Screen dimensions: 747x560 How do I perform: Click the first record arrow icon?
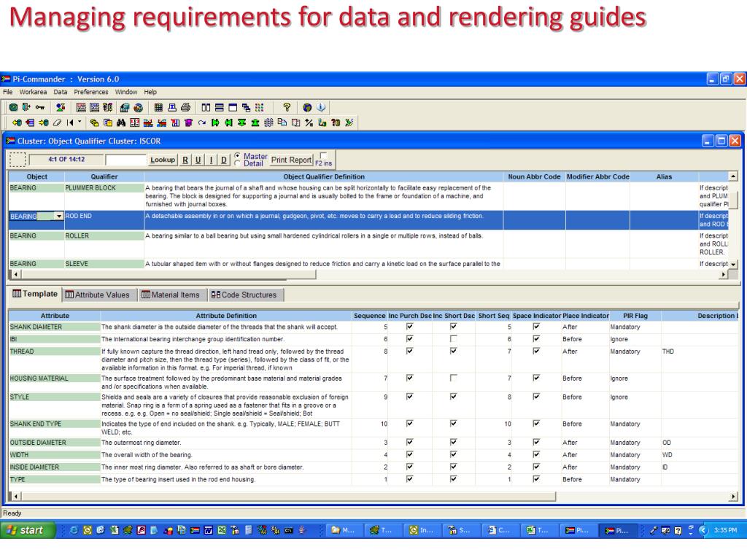70,122
